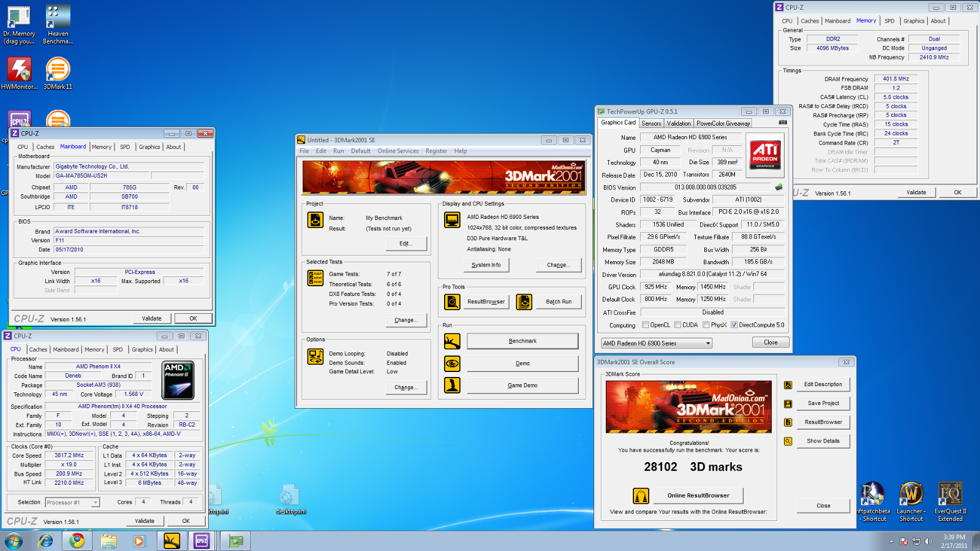The image size is (980, 551).
Task: Click DRAM Frequency 401.8 MHz value
Action: (x=895, y=79)
